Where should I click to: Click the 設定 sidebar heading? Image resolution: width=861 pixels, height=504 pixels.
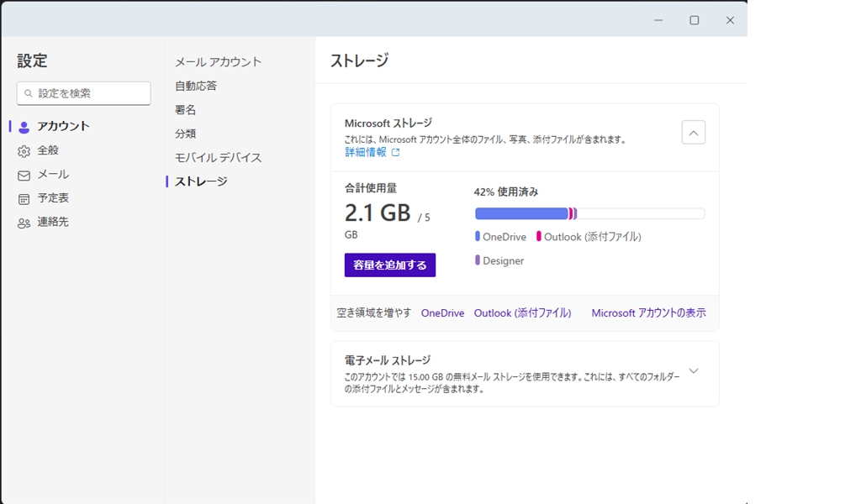coord(32,60)
